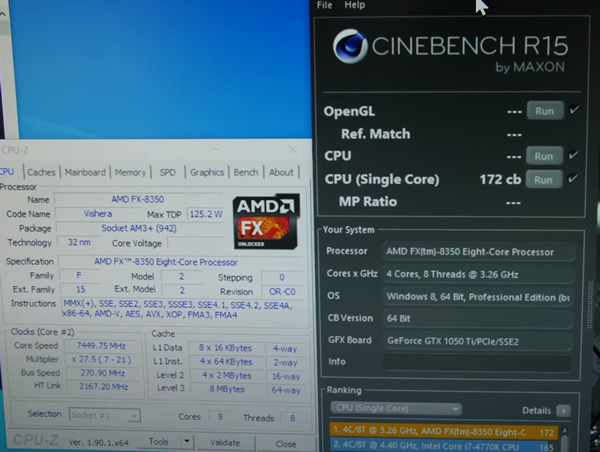Close the CPU-Z window with X
The width and height of the screenshot is (600, 452).
coord(292,149)
